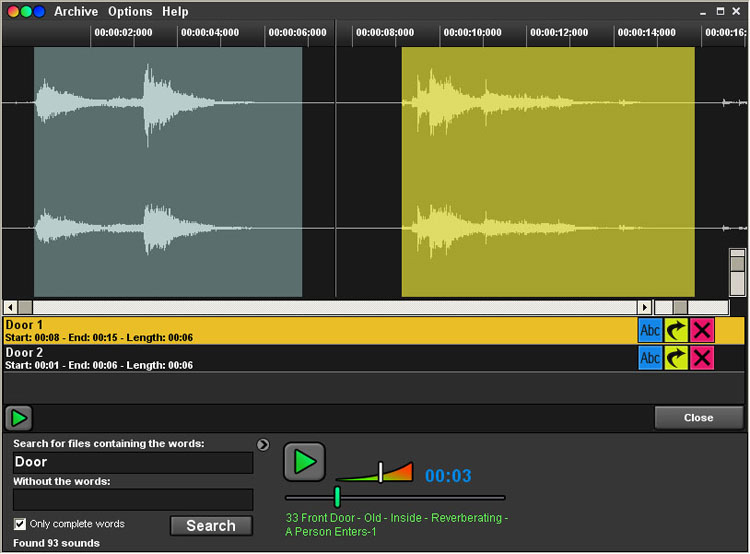Open the Options menu
750x554 pixels.
click(x=130, y=12)
